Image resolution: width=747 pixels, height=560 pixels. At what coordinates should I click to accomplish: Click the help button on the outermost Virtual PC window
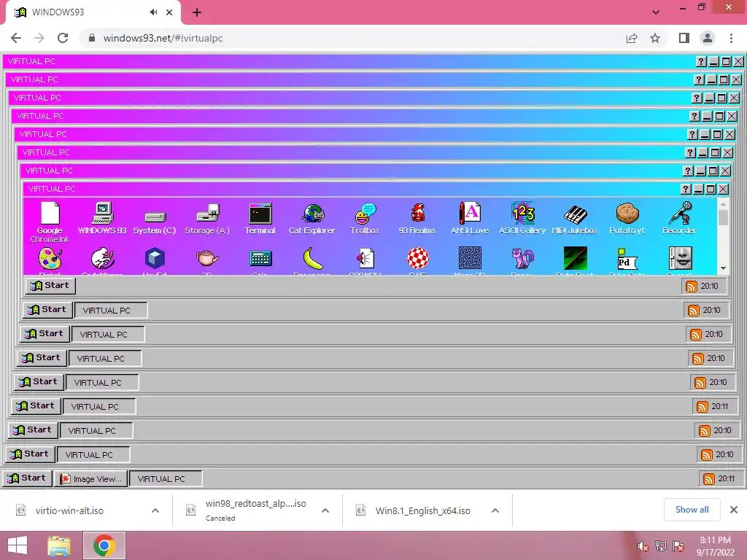point(701,61)
